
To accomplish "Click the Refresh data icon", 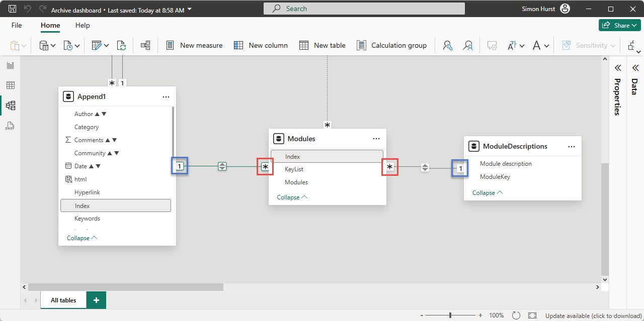I will [122, 45].
